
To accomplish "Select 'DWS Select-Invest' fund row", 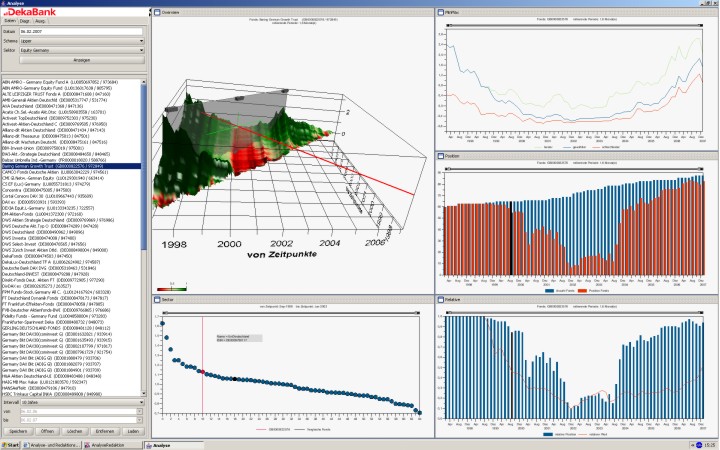I will [x=72, y=244].
